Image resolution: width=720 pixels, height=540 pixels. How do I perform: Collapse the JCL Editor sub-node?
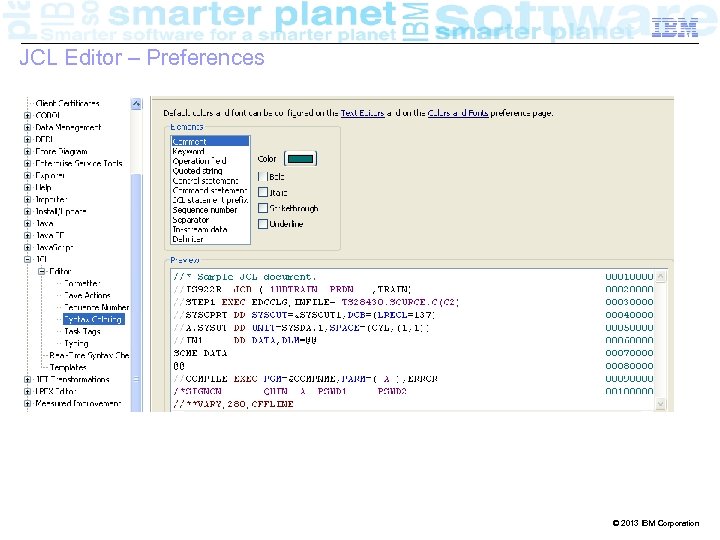42,271
